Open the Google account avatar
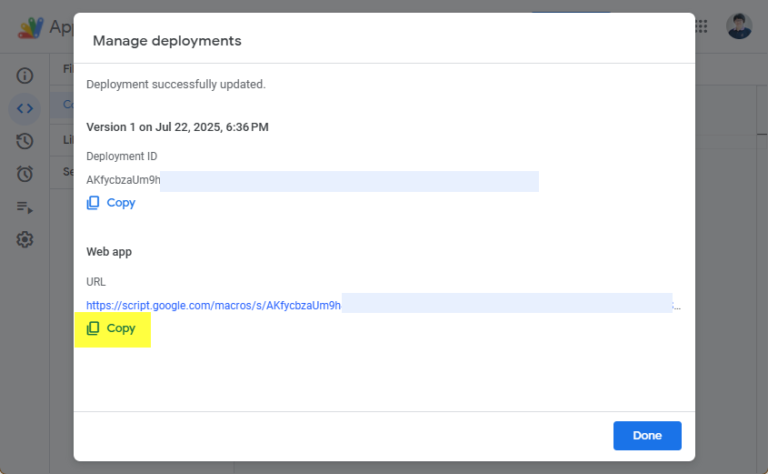This screenshot has height=474, width=768. [x=739, y=26]
